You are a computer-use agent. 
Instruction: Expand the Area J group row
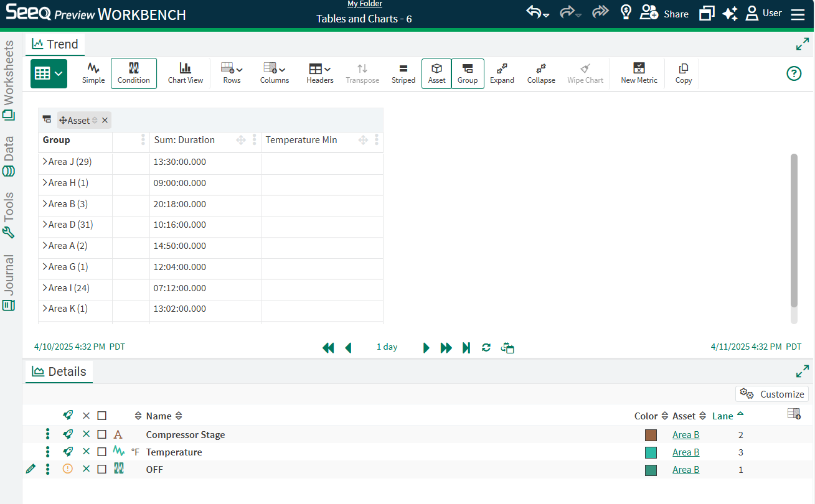click(x=45, y=162)
